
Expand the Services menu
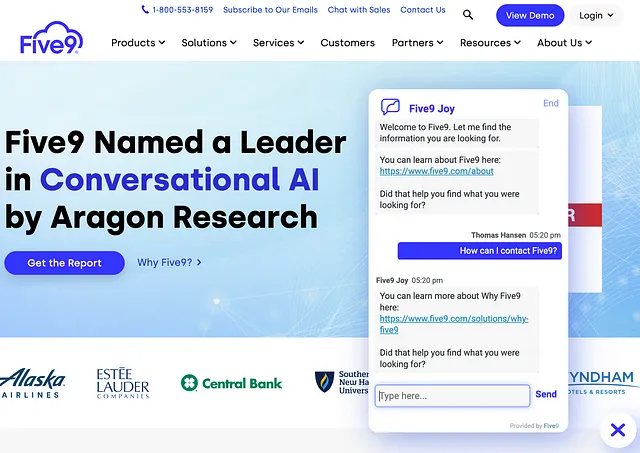coord(278,42)
